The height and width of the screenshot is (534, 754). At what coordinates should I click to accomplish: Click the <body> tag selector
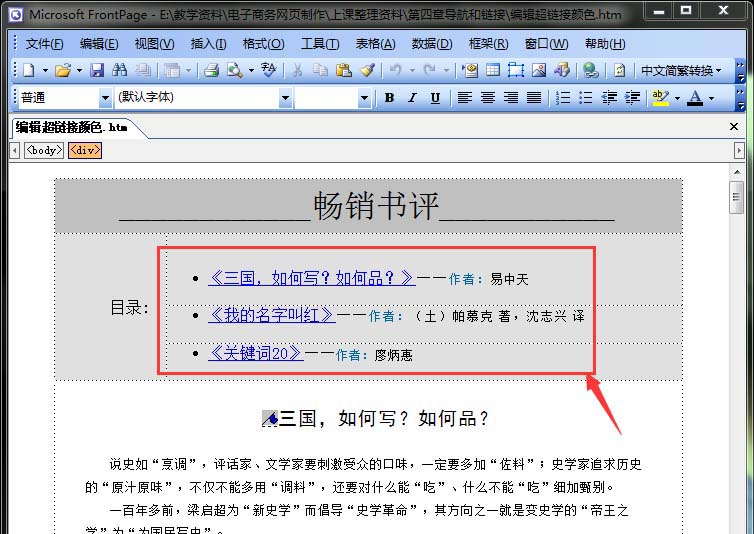click(x=44, y=151)
